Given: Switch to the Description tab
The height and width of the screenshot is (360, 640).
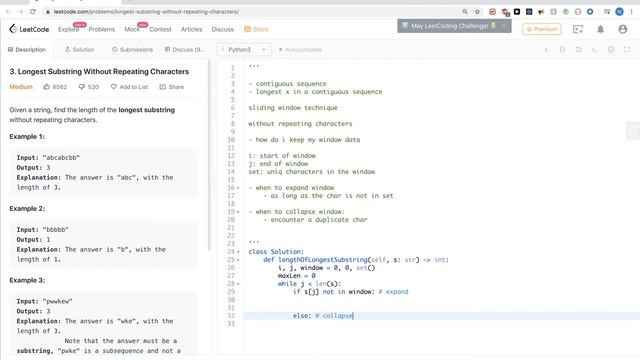Looking at the screenshot, I should [27, 49].
